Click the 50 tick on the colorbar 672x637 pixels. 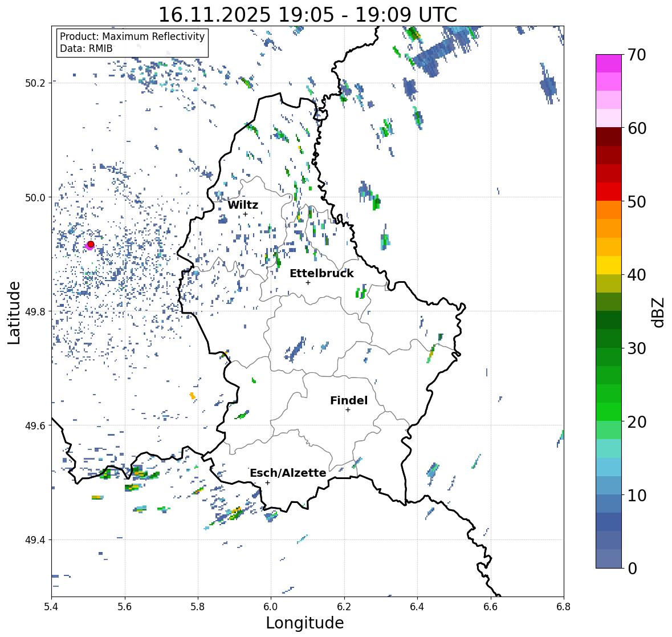[x=637, y=201]
